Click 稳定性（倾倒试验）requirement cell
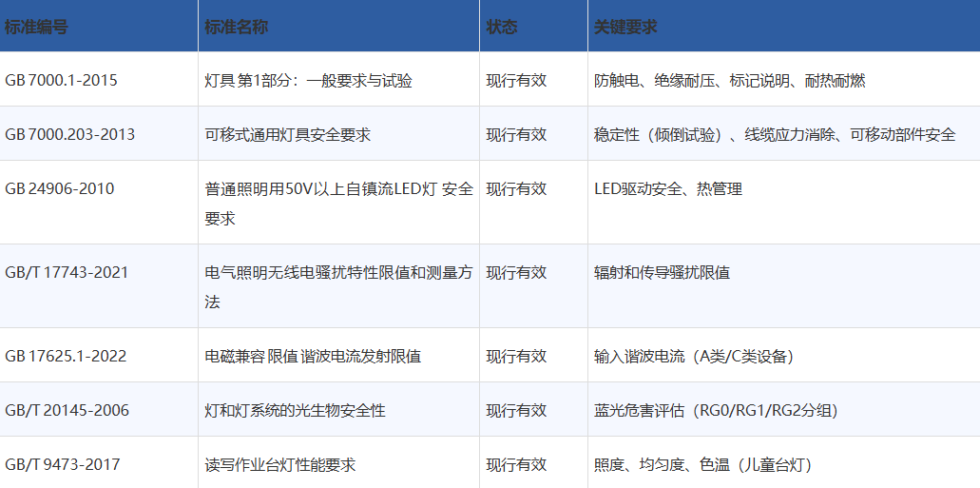The width and height of the screenshot is (980, 488). pyautogui.click(x=784, y=134)
